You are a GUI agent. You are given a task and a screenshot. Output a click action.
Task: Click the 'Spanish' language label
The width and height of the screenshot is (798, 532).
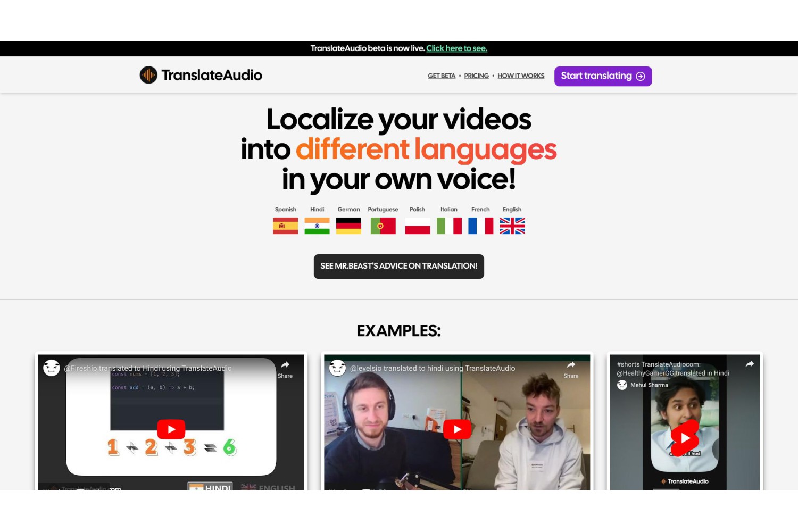[x=286, y=210]
